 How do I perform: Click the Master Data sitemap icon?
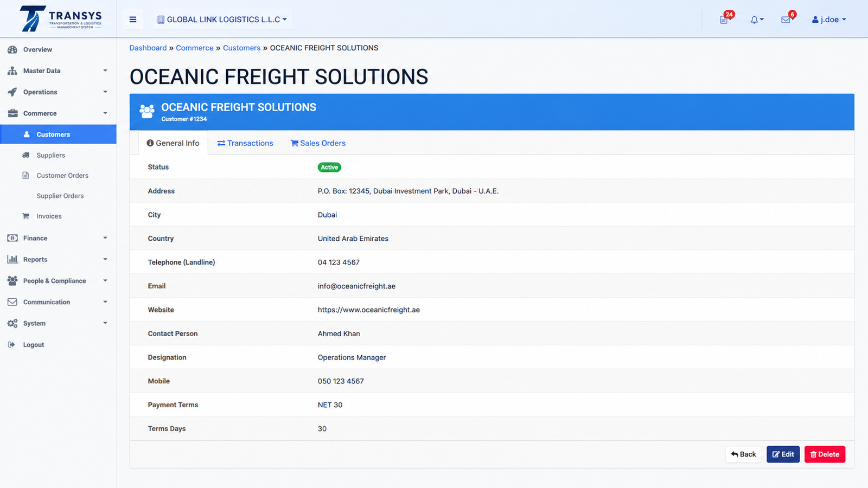[x=12, y=70]
